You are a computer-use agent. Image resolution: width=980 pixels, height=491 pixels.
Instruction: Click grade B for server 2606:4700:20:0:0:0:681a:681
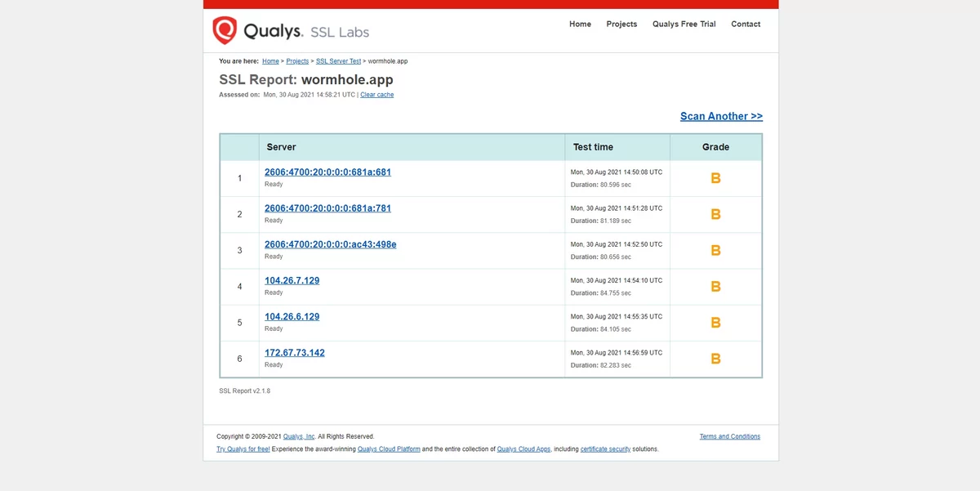pos(715,178)
